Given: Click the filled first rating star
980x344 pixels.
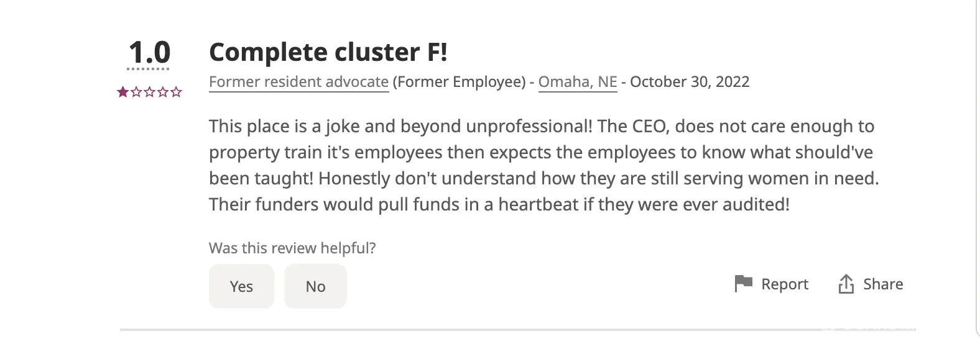Looking at the screenshot, I should (x=122, y=93).
